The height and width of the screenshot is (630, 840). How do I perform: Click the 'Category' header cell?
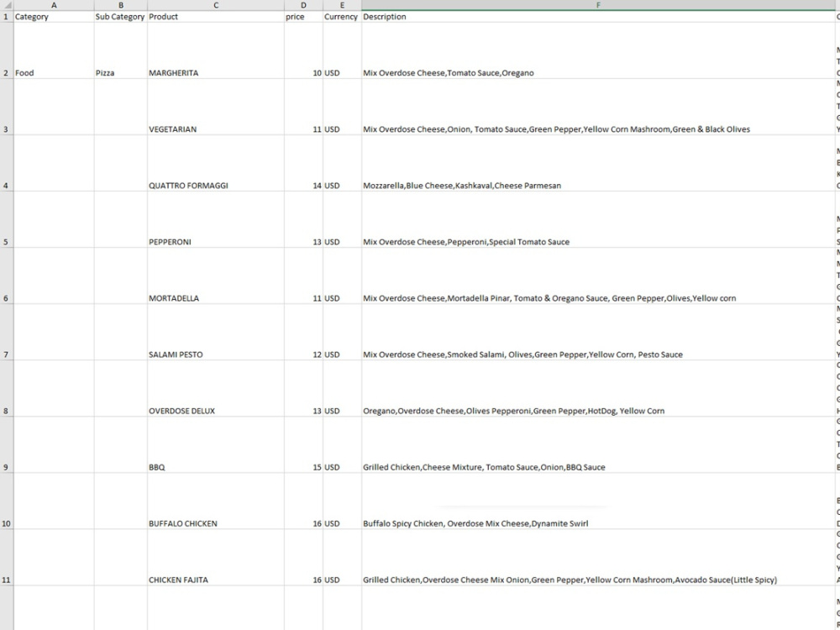click(54, 17)
